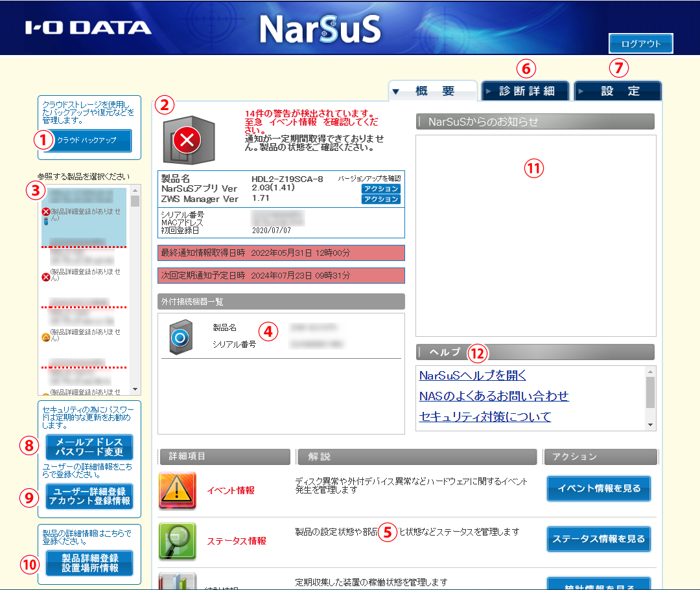The height and width of the screenshot is (590, 700).
Task: Click アクション button for ZWS Manager Ver
Action: click(381, 199)
